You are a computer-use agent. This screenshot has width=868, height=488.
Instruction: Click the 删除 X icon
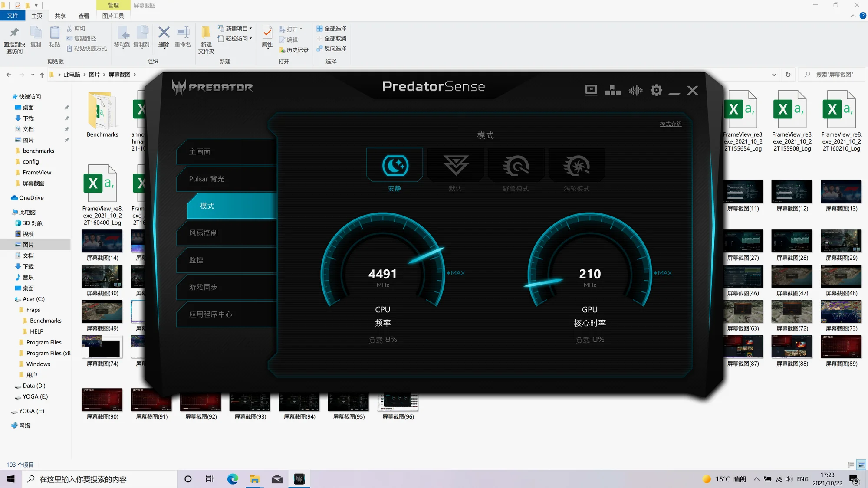[x=164, y=32]
